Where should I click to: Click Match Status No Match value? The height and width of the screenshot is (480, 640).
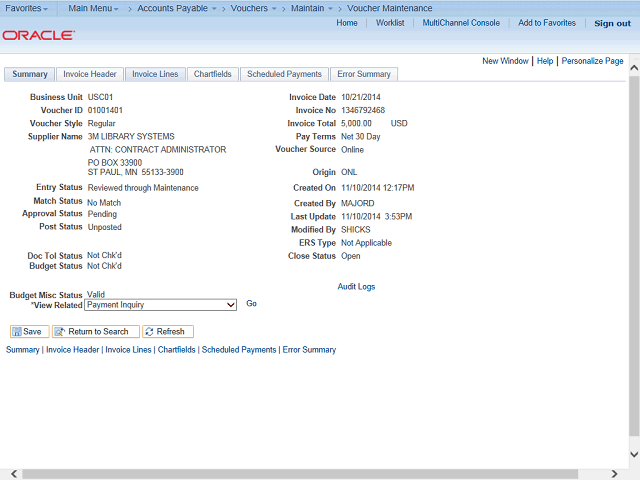pos(104,202)
